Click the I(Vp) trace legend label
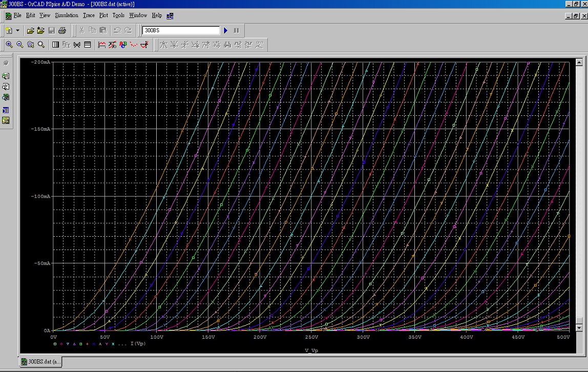The image size is (588, 372). coord(138,343)
